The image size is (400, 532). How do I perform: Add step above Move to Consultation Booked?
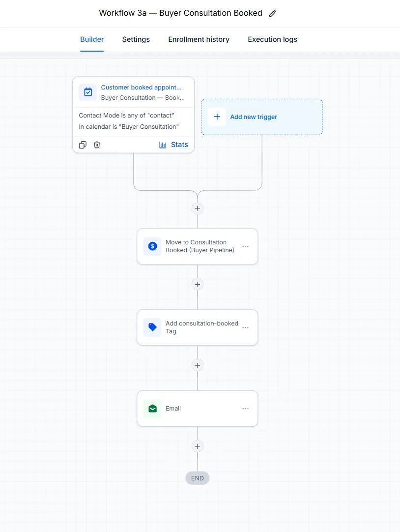tap(197, 208)
